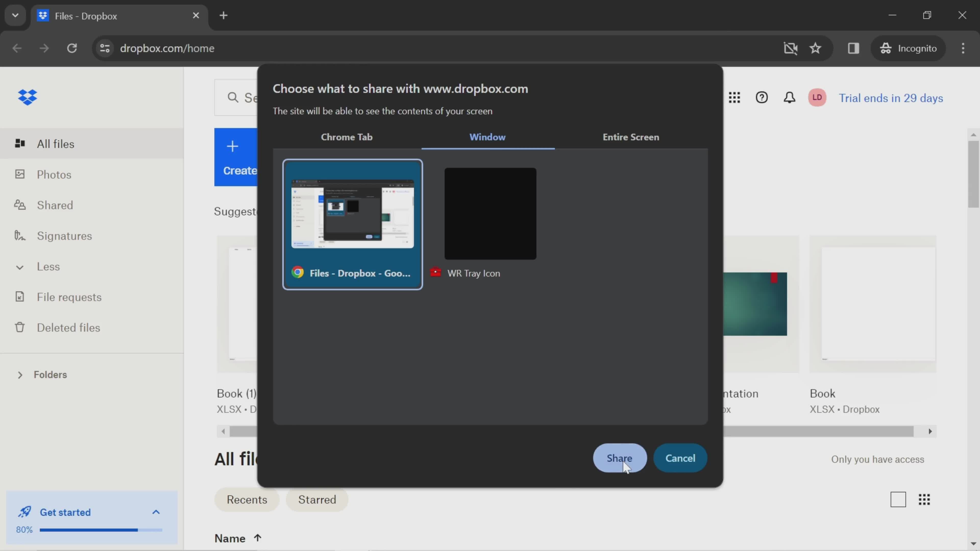980x551 pixels.
Task: Expand the Folders tree
Action: [20, 375]
